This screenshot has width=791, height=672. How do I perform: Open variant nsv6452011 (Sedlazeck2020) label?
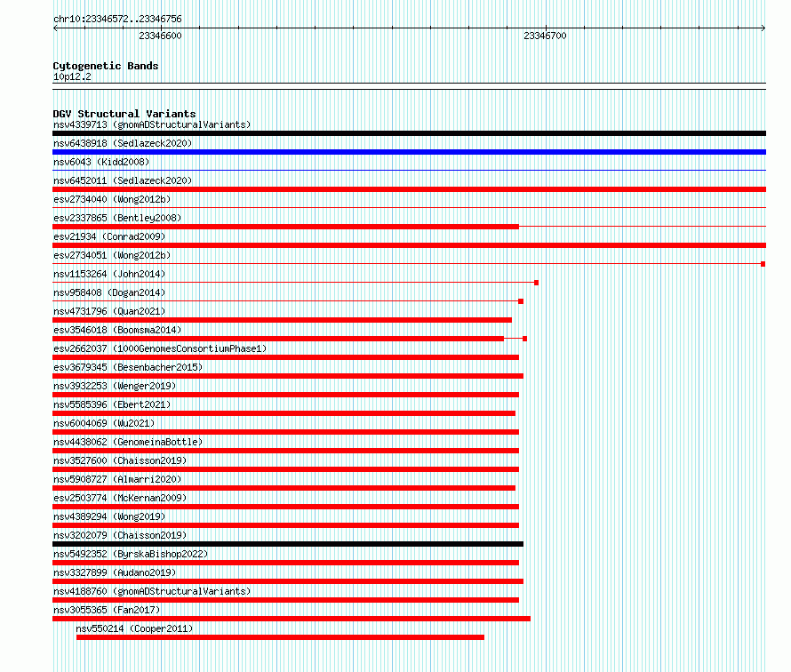123,180
